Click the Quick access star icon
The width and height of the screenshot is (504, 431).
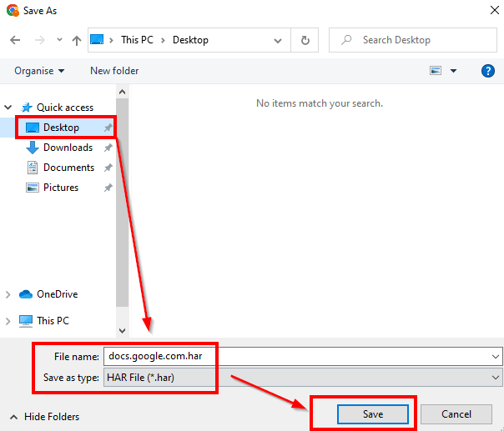(x=27, y=108)
